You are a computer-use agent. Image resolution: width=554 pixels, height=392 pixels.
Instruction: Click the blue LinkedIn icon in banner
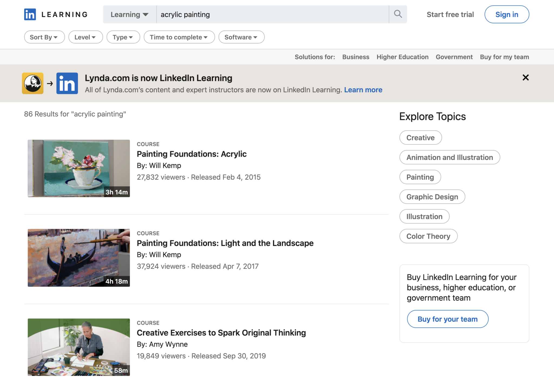[x=67, y=83]
